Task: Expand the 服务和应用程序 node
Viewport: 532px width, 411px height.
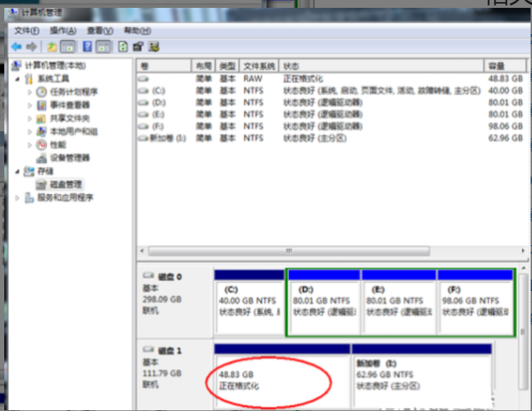Action: pos(18,198)
